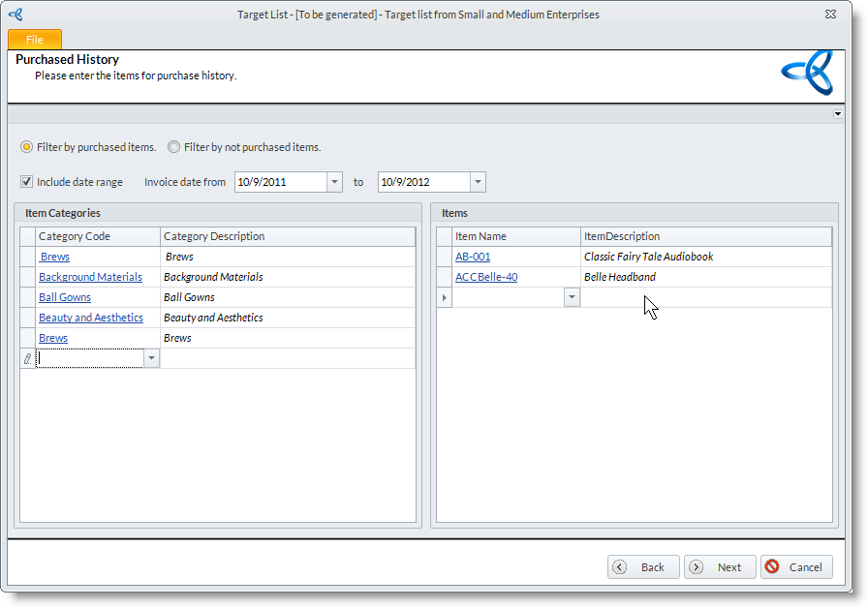Expand the Category Code combo box

151,358
